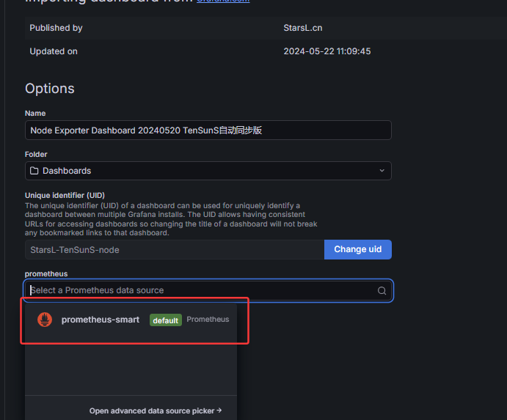Image resolution: width=507 pixels, height=420 pixels.
Task: Click the green default badge
Action: tap(166, 320)
